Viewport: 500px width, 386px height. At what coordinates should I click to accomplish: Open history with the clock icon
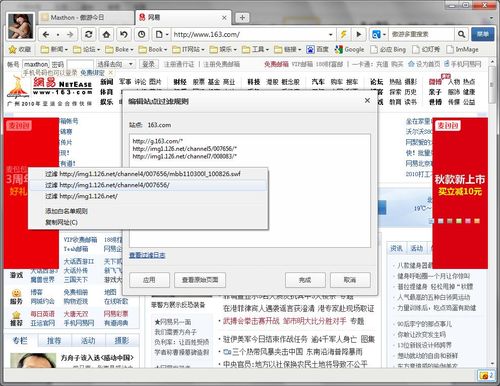coord(142,34)
